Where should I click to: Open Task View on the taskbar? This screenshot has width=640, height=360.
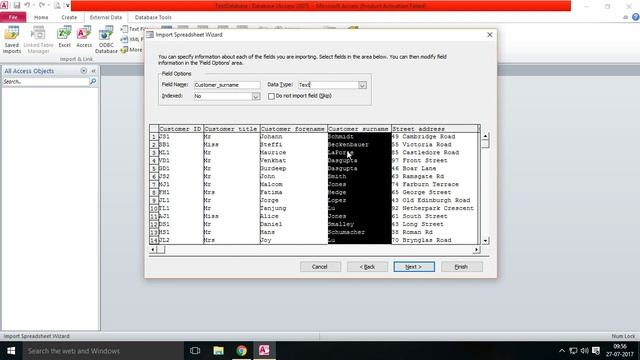(195, 351)
